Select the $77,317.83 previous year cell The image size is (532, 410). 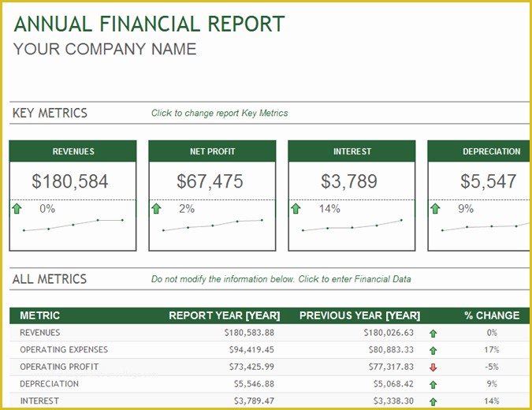click(x=391, y=367)
